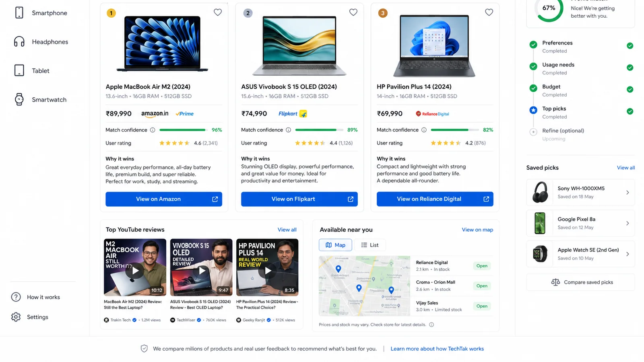Play the M2 MacBook Air review video

(135, 270)
